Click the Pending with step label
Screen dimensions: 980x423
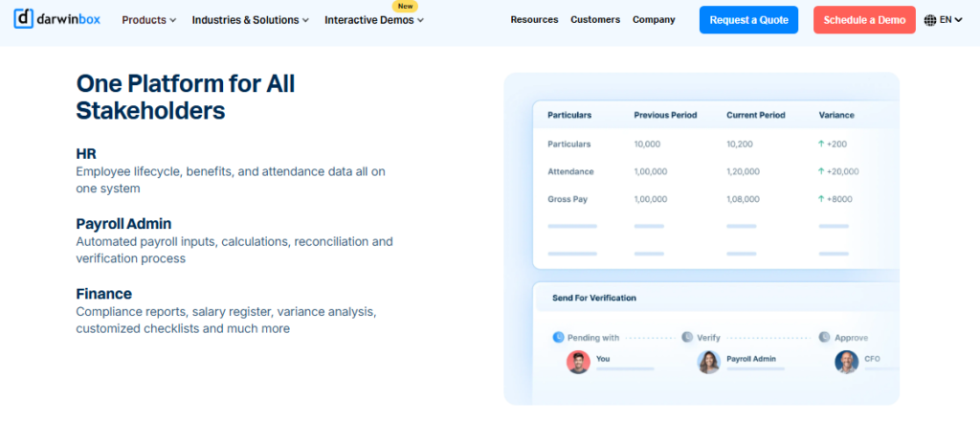(593, 338)
